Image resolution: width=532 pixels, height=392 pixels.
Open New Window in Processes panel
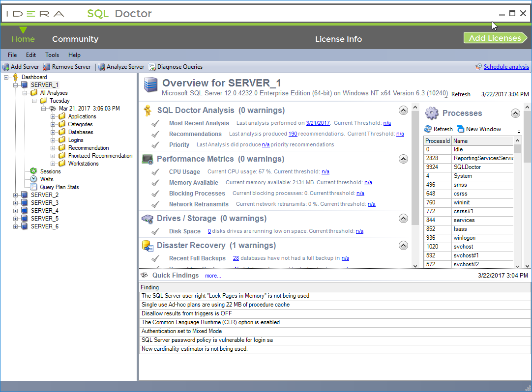point(479,129)
